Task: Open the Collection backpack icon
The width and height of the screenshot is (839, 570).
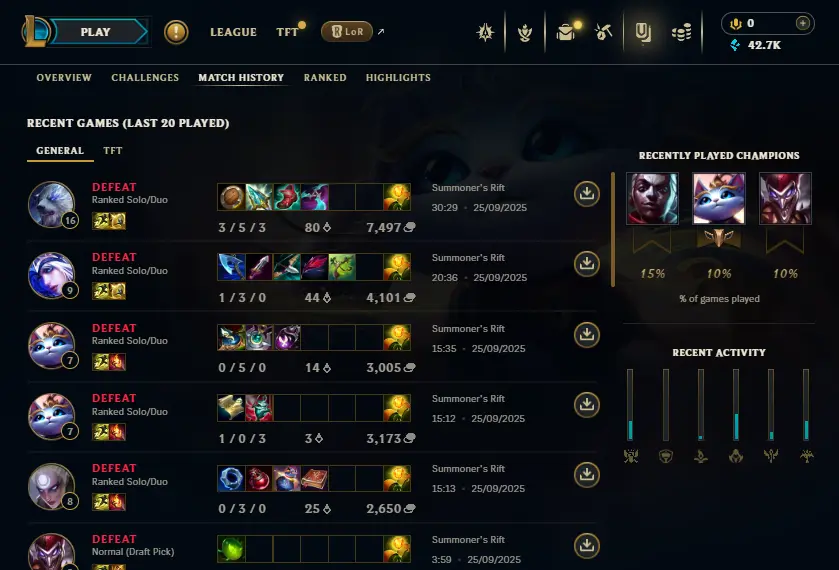Action: point(566,32)
